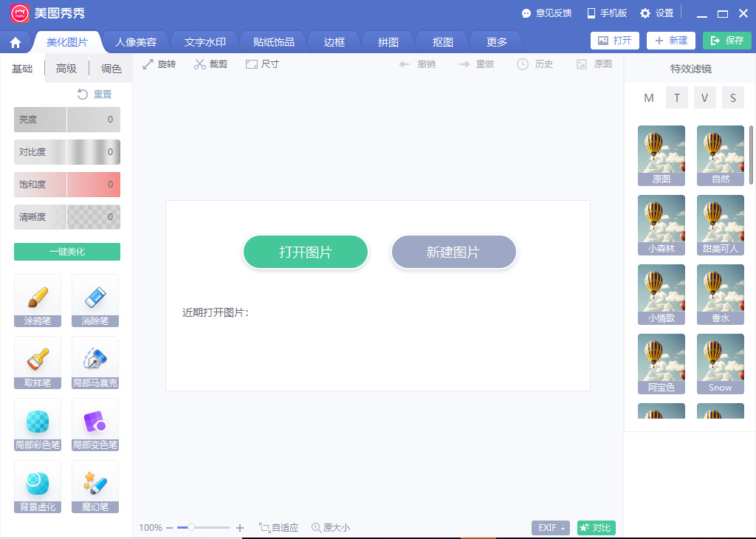
Task: Select the 调色 color sub-tab
Action: (111, 69)
